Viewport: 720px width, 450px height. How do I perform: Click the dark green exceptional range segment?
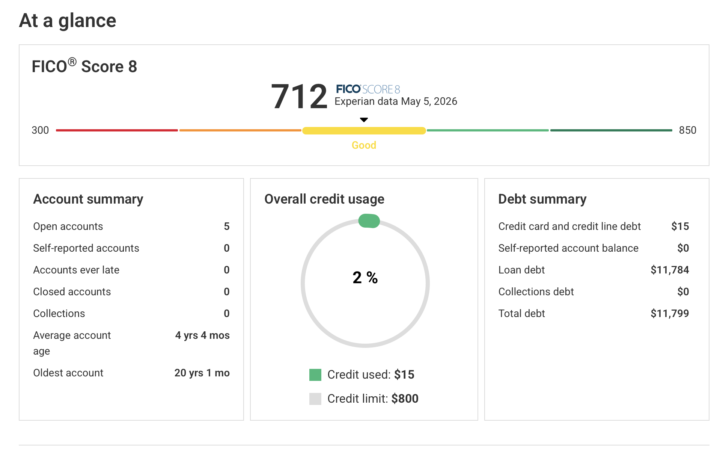[611, 130]
